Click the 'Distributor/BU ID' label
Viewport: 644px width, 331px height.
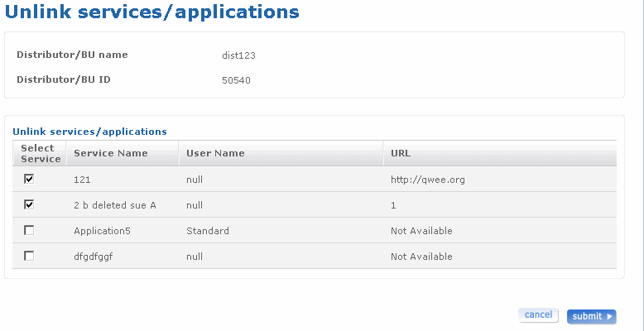64,79
